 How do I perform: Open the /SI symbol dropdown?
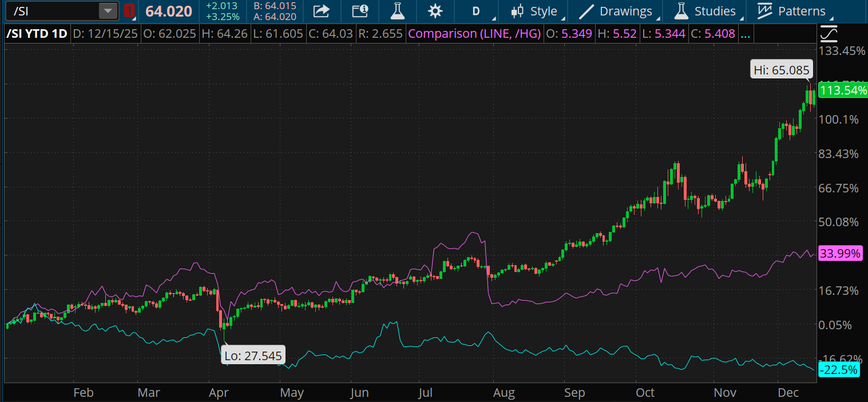coord(107,10)
